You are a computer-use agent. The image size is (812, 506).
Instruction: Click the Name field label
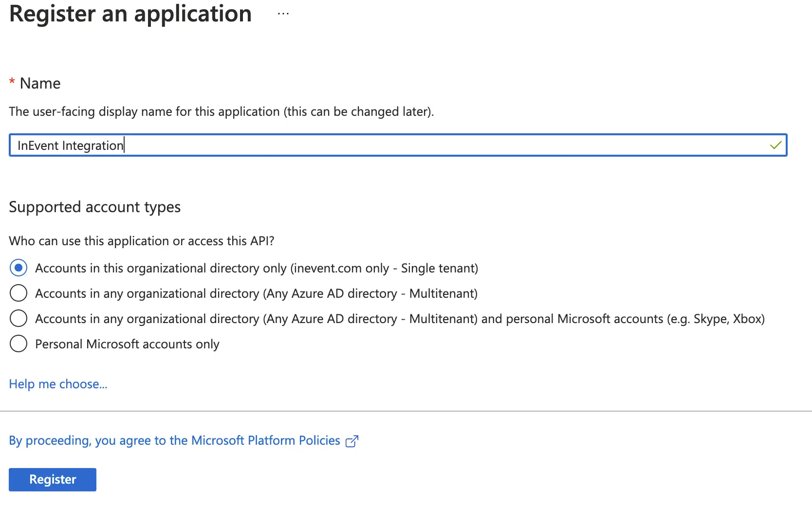(x=40, y=83)
